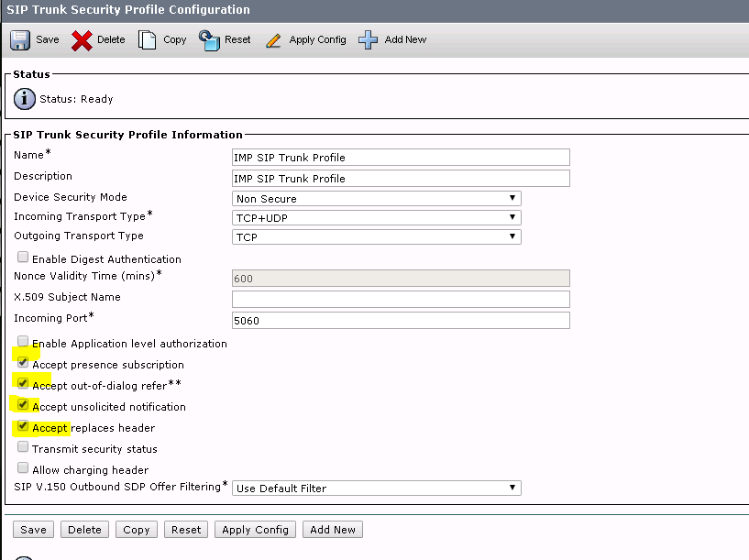Click the red X Delete icon

pyautogui.click(x=82, y=40)
